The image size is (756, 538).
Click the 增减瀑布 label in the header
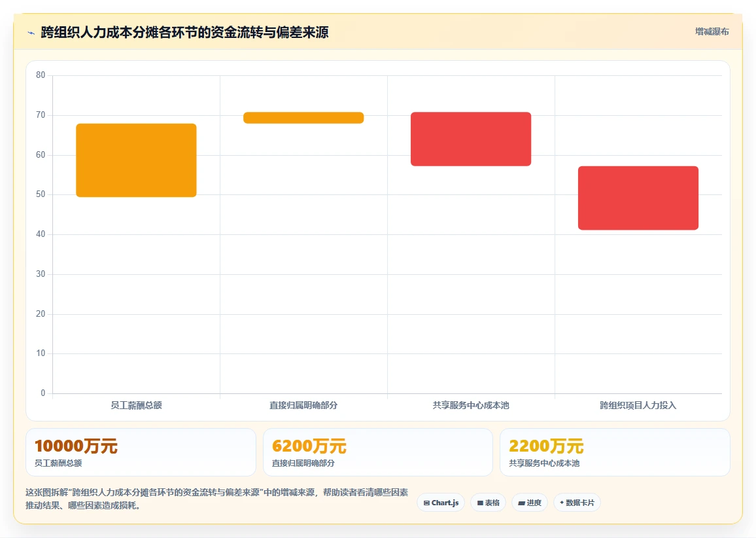(712, 32)
